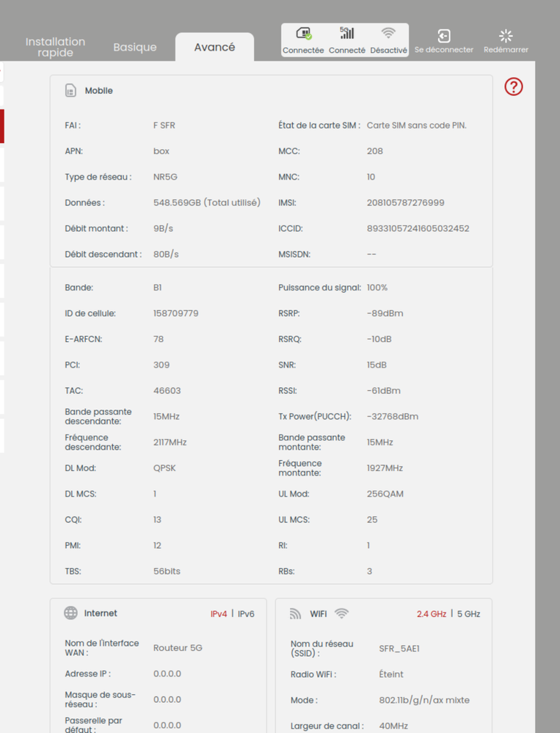Select IPv4 in the Internet panel
The image size is (560, 733).
point(219,614)
